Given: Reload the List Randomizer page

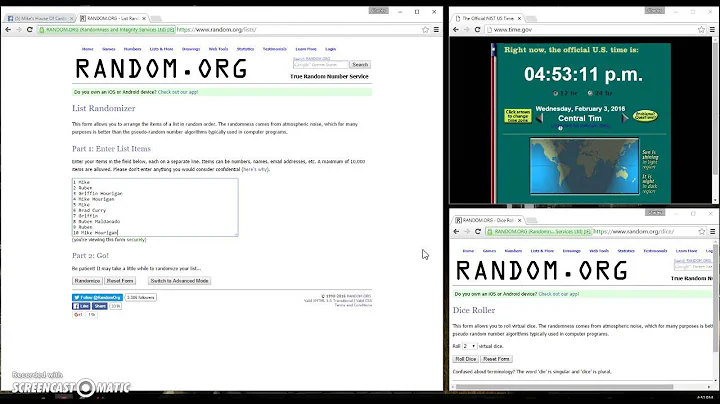Looking at the screenshot, I should [30, 29].
